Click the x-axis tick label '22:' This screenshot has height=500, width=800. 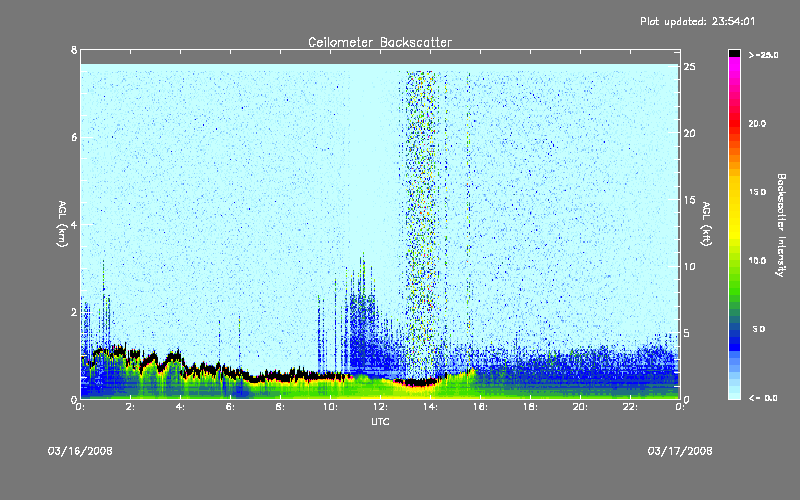[630, 407]
